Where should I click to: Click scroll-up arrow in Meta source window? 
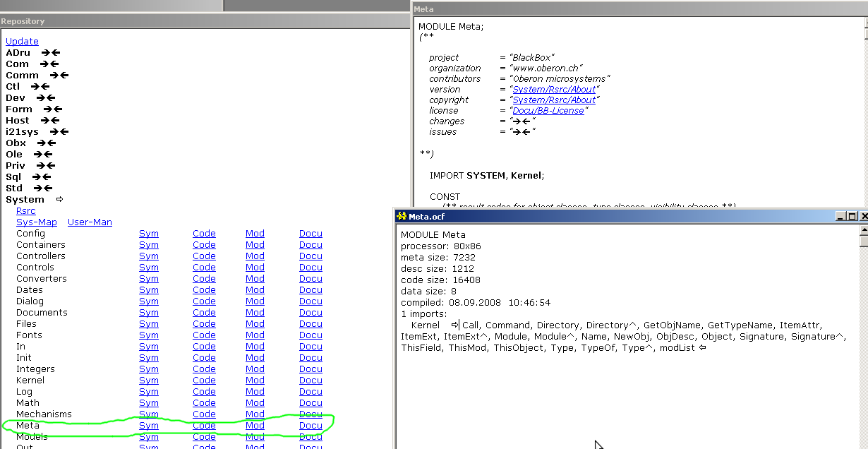[x=864, y=23]
